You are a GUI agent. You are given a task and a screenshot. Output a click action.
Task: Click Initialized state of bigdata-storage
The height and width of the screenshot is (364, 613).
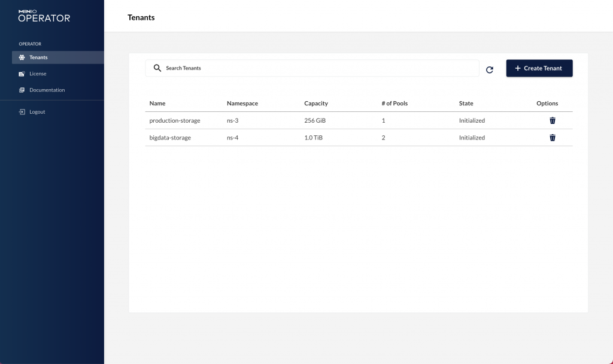[x=472, y=138]
